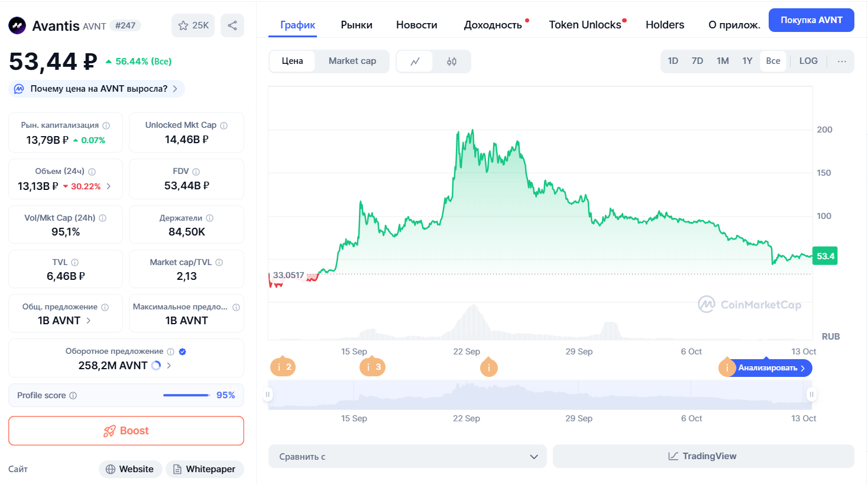
Task: Open the Рынки tab
Action: pos(357,25)
